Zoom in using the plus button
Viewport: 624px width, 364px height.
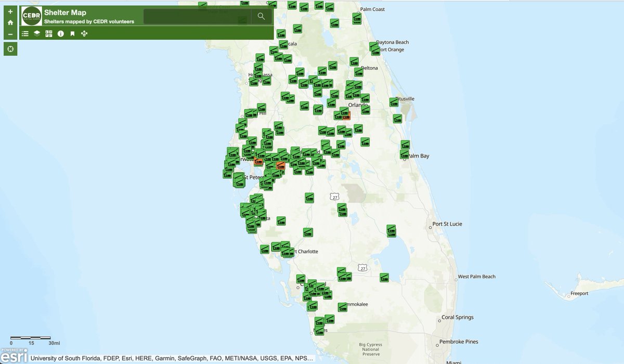click(10, 10)
